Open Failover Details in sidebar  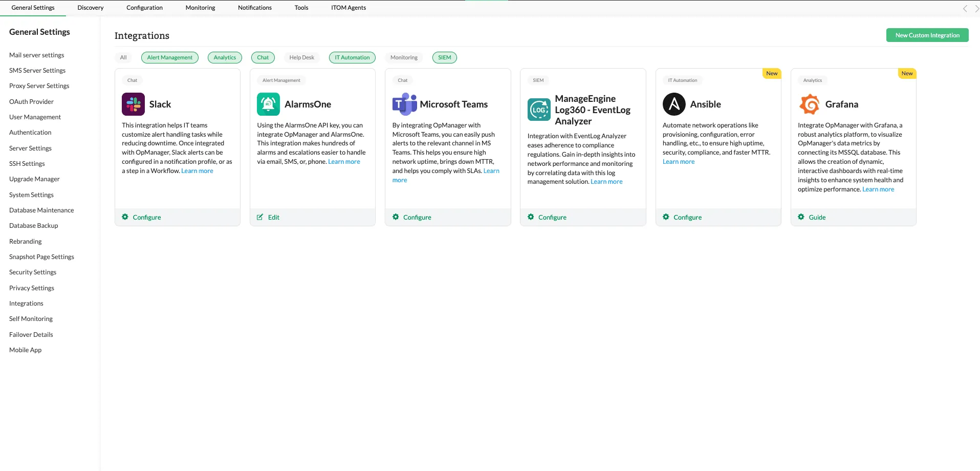(31, 334)
